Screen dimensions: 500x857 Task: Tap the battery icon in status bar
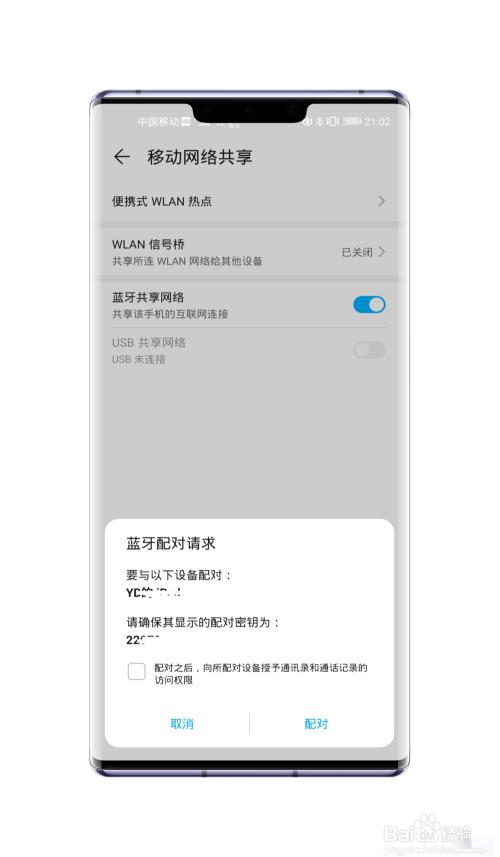tap(352, 121)
